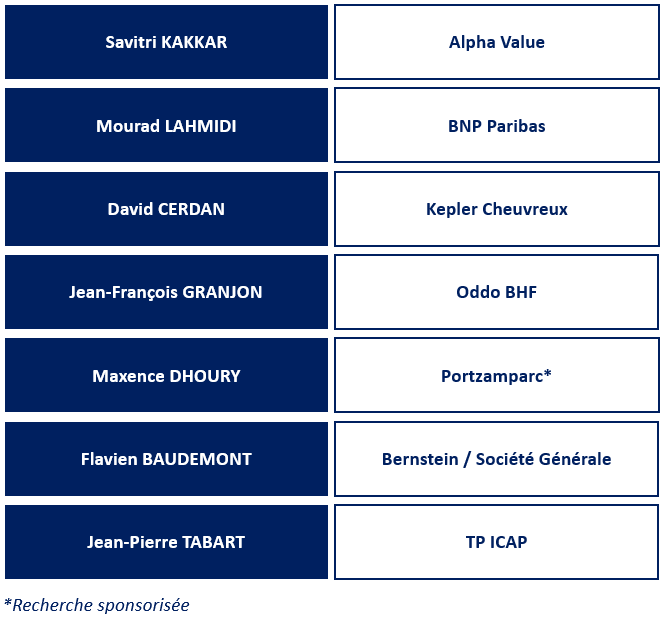Click the Mourad LAHMIDI cell
This screenshot has height=620, width=665.
point(166,125)
